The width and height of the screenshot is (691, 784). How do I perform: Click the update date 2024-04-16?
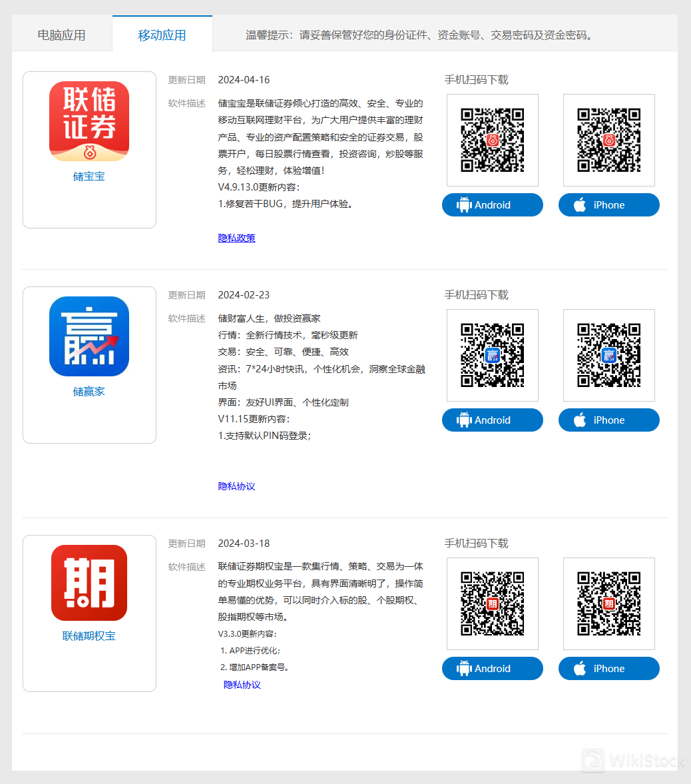tap(244, 80)
